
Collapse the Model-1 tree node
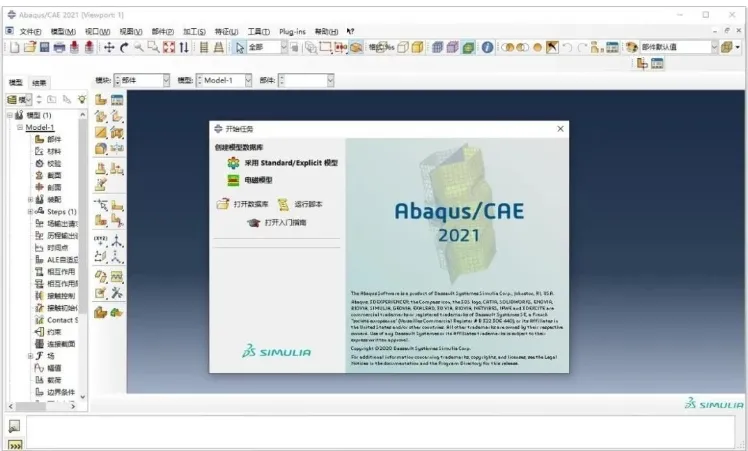point(20,127)
